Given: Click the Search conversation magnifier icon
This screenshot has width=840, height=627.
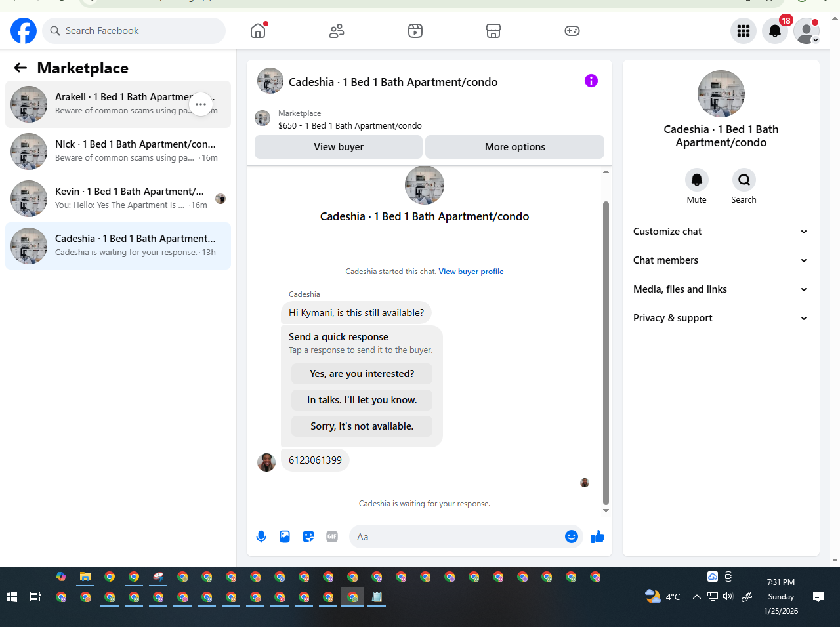Looking at the screenshot, I should [744, 180].
